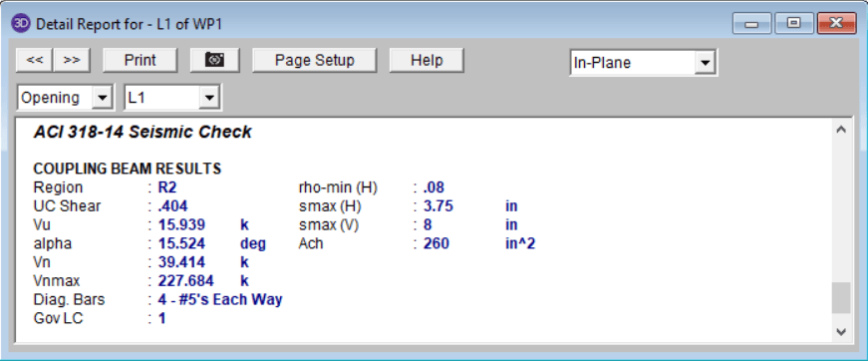Minimize the Detail Report window

[x=751, y=23]
